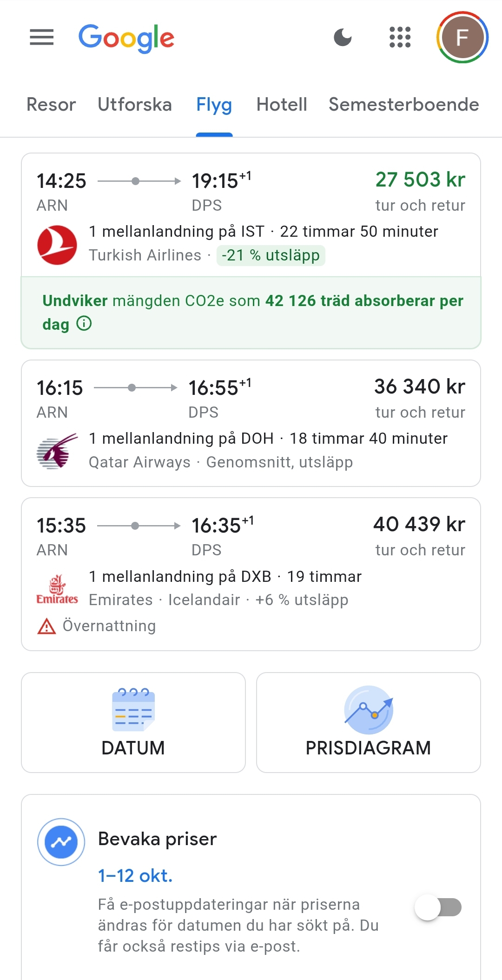Viewport: 502px width, 980px height.
Task: Open the Semesterboende tab
Action: pos(403,105)
